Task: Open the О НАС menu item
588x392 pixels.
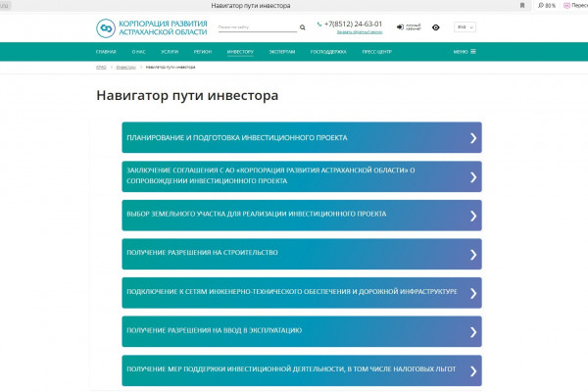Action: tap(138, 52)
